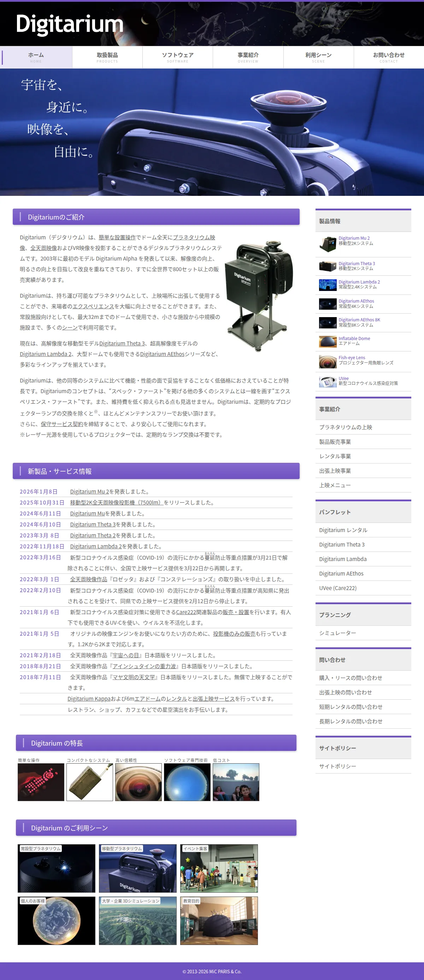The width and height of the screenshot is (424, 980).
Task: Click the 常設型プラネタリウム scene thumbnail
Action: pyautogui.click(x=56, y=869)
